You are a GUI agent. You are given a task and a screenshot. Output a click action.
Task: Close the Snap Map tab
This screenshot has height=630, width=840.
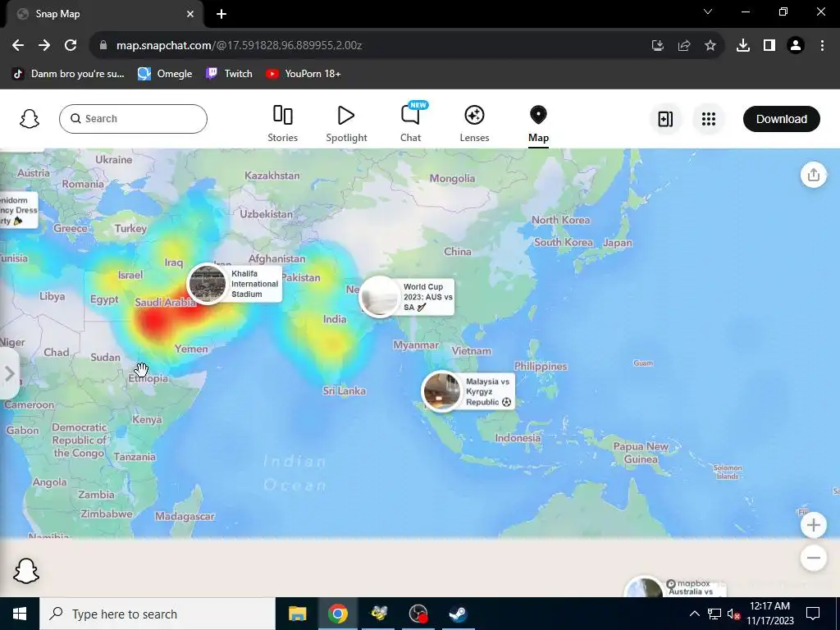click(x=190, y=14)
